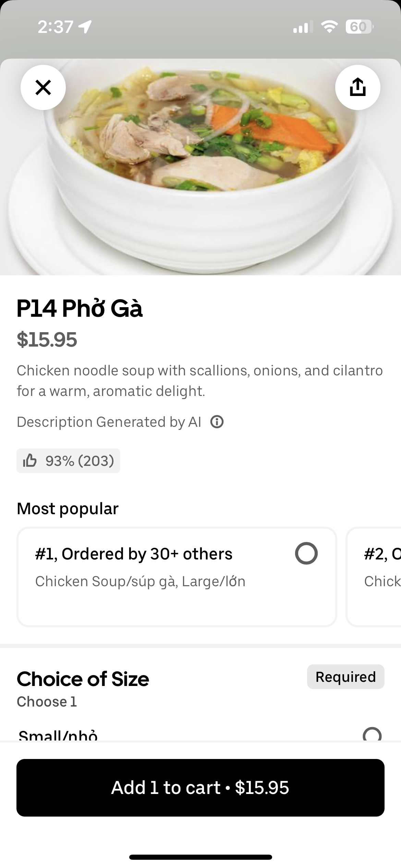401x868 pixels.
Task: Tap the Wi-Fi status icon
Action: [329, 27]
